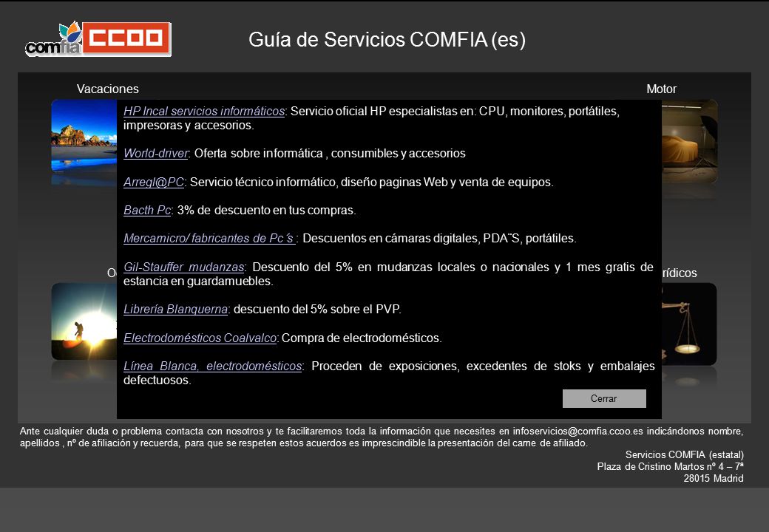Image resolution: width=769 pixels, height=532 pixels.
Task: Click the Vacaciones label
Action: [107, 89]
